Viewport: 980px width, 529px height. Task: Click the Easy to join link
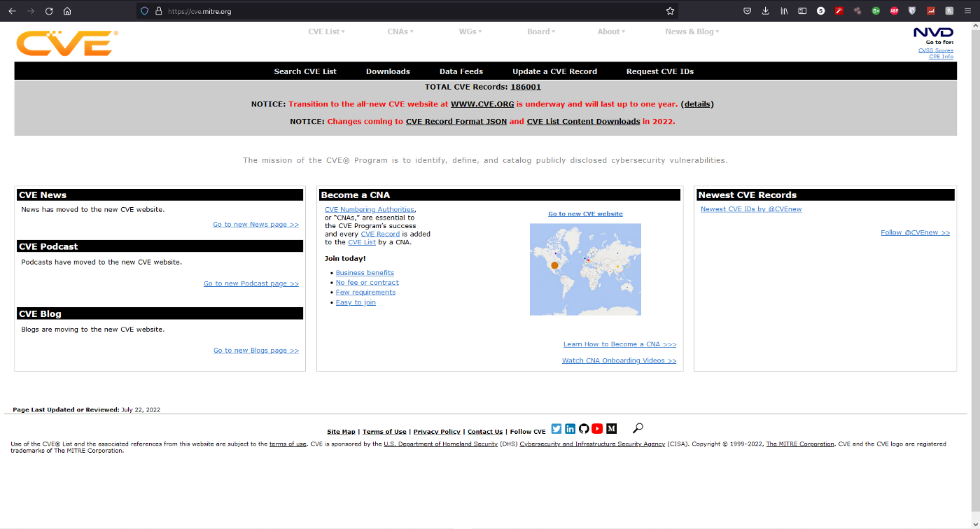356,302
